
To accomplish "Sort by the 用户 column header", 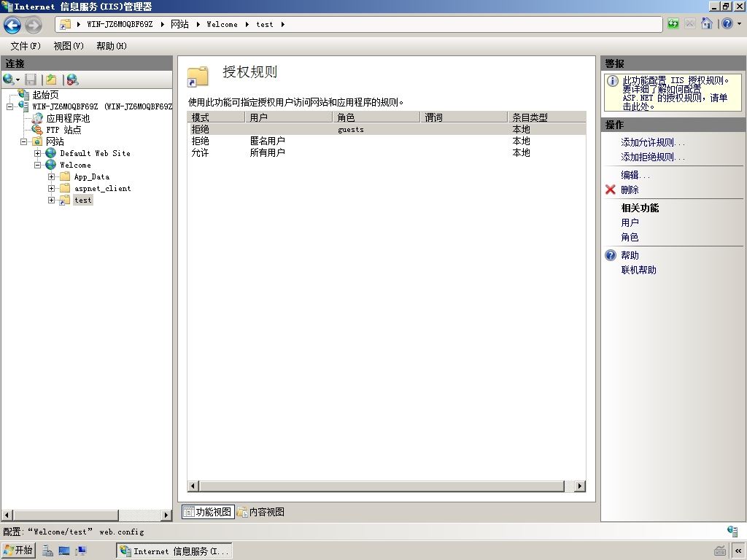I will pos(289,117).
